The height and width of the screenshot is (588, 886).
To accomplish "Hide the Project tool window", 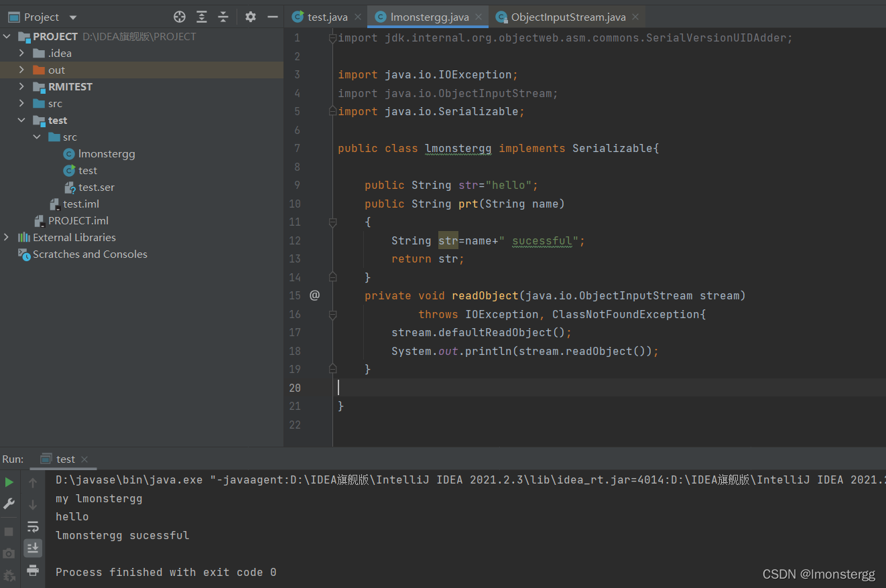I will tap(272, 17).
